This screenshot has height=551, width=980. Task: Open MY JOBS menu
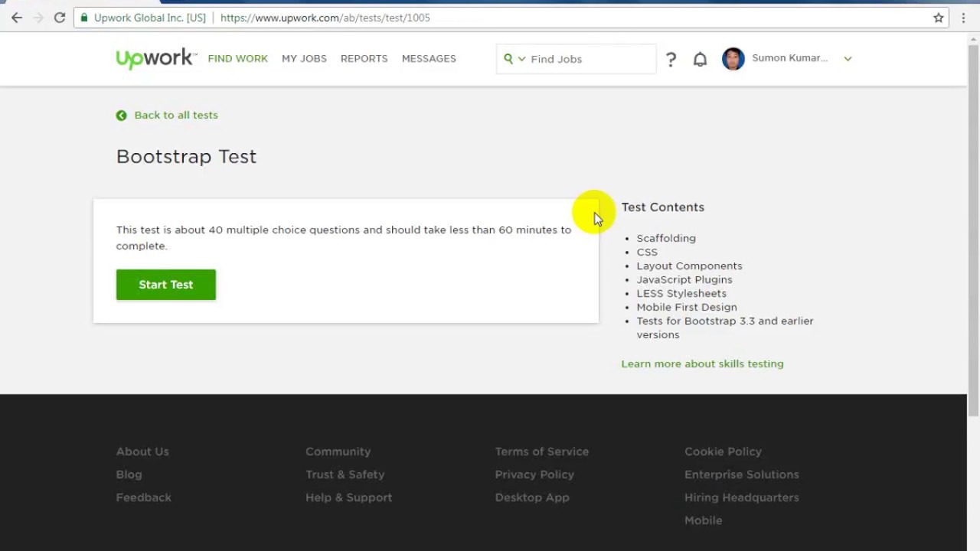coord(304,59)
